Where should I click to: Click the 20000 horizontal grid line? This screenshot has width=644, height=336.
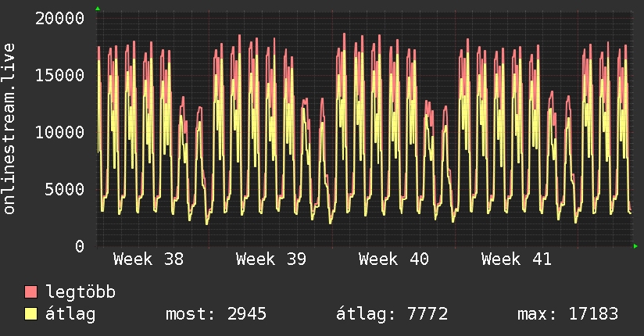click(364, 18)
